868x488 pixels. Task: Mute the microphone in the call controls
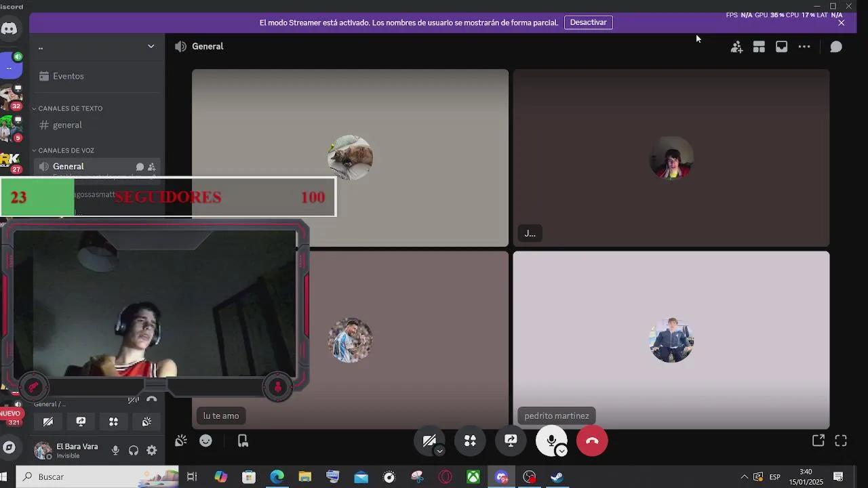tap(551, 441)
